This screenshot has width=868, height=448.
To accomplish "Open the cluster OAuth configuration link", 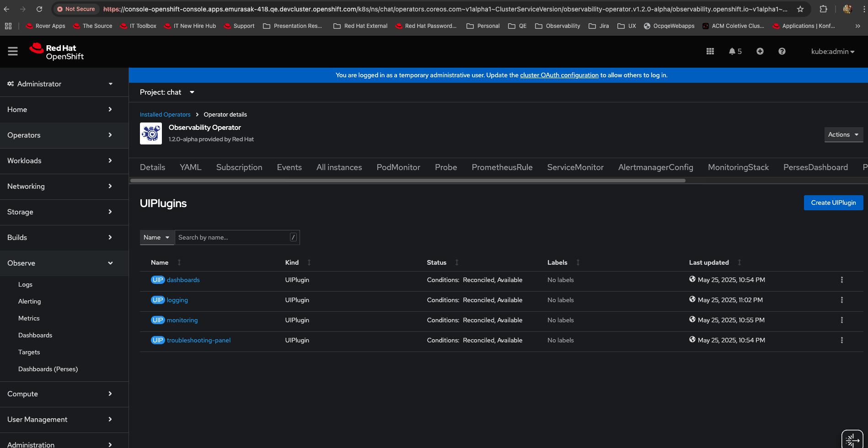I will pyautogui.click(x=559, y=75).
